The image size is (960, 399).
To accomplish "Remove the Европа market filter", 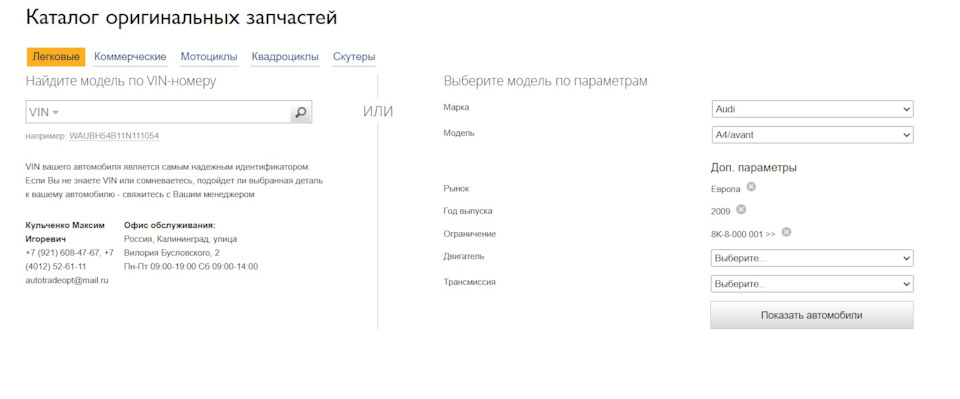I will (751, 187).
